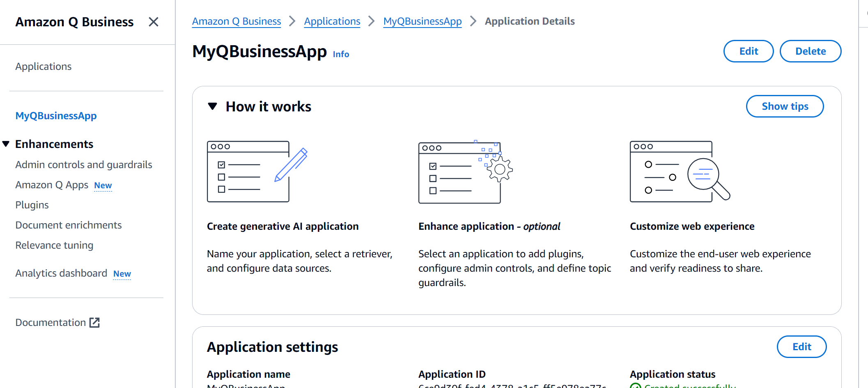Click the Amazon Q Business breadcrumb

[x=237, y=21]
